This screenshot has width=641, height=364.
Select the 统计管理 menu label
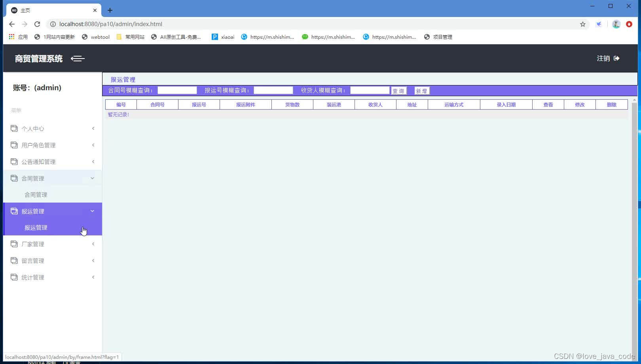pos(33,277)
